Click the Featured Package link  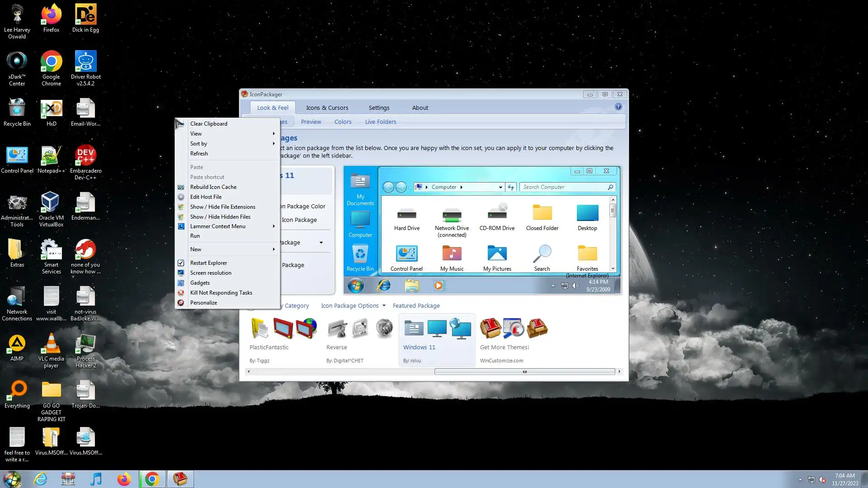click(x=416, y=306)
